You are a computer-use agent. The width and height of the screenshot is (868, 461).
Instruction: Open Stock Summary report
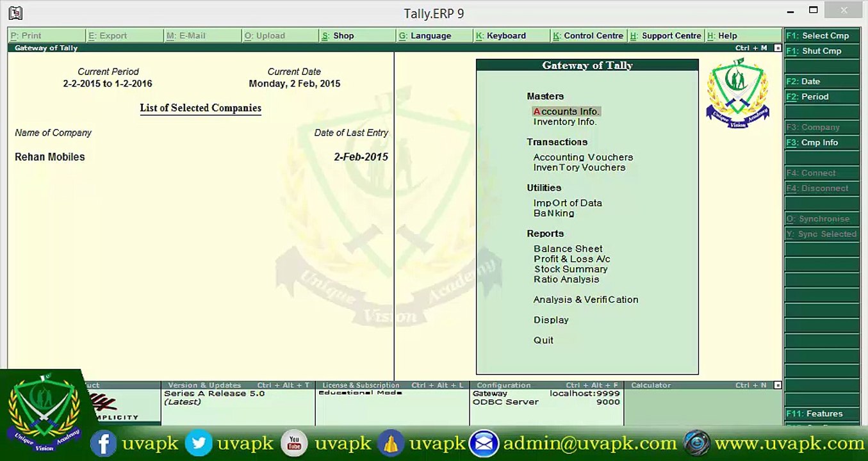coord(571,270)
